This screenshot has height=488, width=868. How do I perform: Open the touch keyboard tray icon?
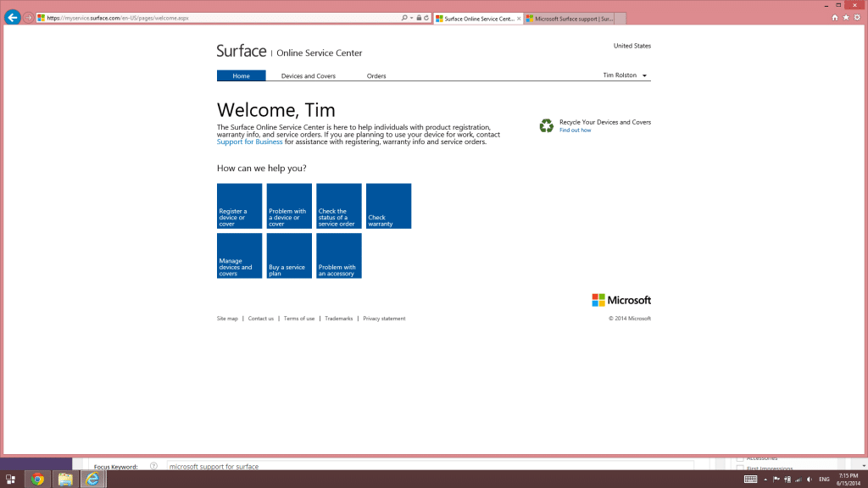[751, 480]
